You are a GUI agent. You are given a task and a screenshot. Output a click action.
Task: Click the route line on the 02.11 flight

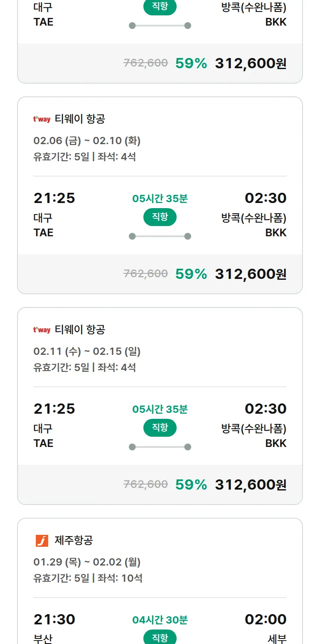(160, 447)
